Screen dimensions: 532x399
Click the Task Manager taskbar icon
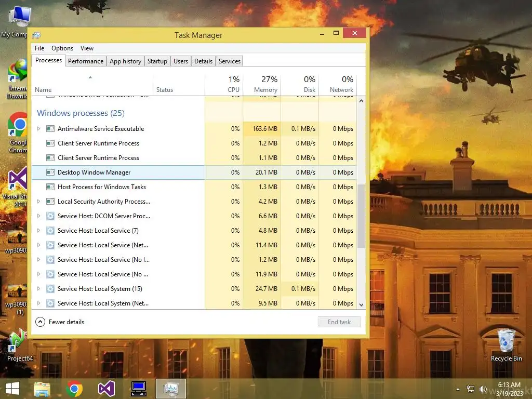pyautogui.click(x=170, y=389)
